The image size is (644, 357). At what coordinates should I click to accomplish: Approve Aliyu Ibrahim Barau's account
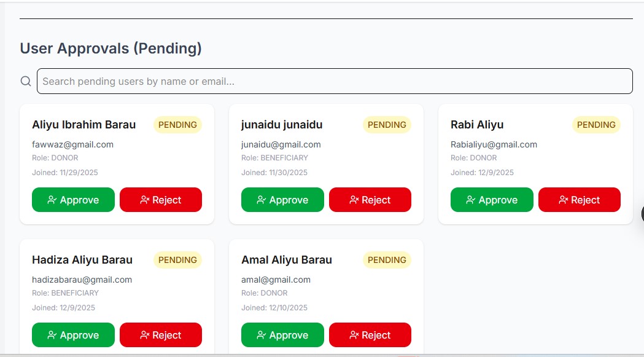pyautogui.click(x=73, y=200)
